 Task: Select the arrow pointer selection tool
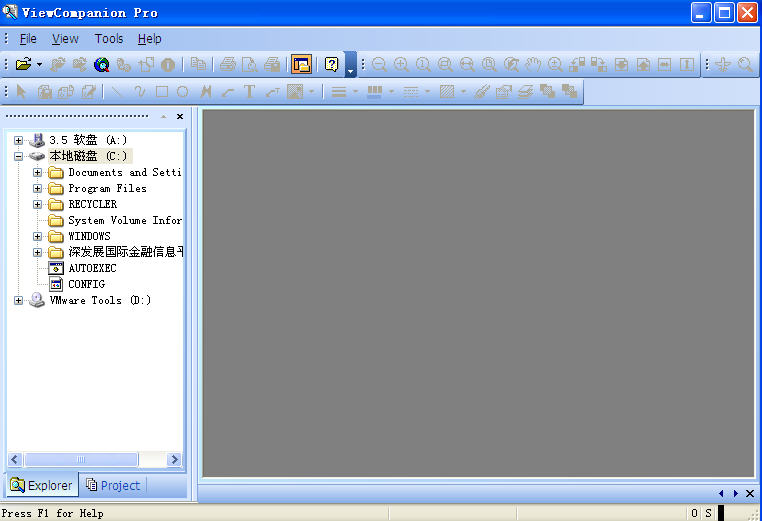pyautogui.click(x=23, y=92)
